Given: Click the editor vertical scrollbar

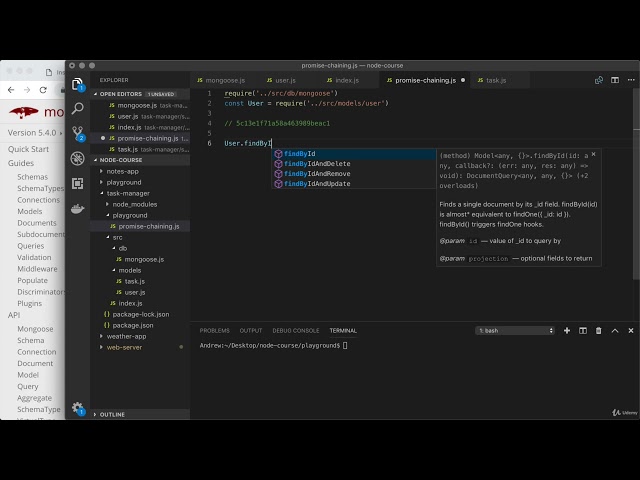Looking at the screenshot, I should click(x=636, y=184).
